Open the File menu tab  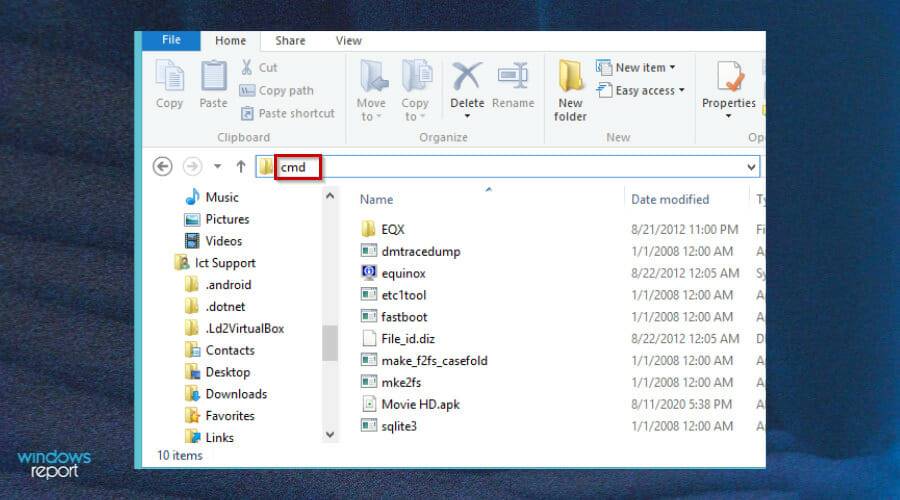click(171, 40)
